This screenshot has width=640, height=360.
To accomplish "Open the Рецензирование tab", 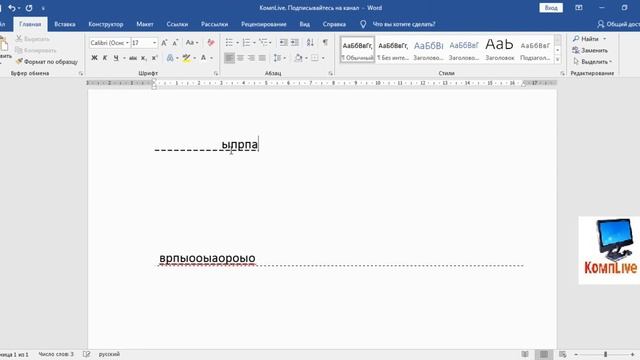I will click(x=264, y=24).
